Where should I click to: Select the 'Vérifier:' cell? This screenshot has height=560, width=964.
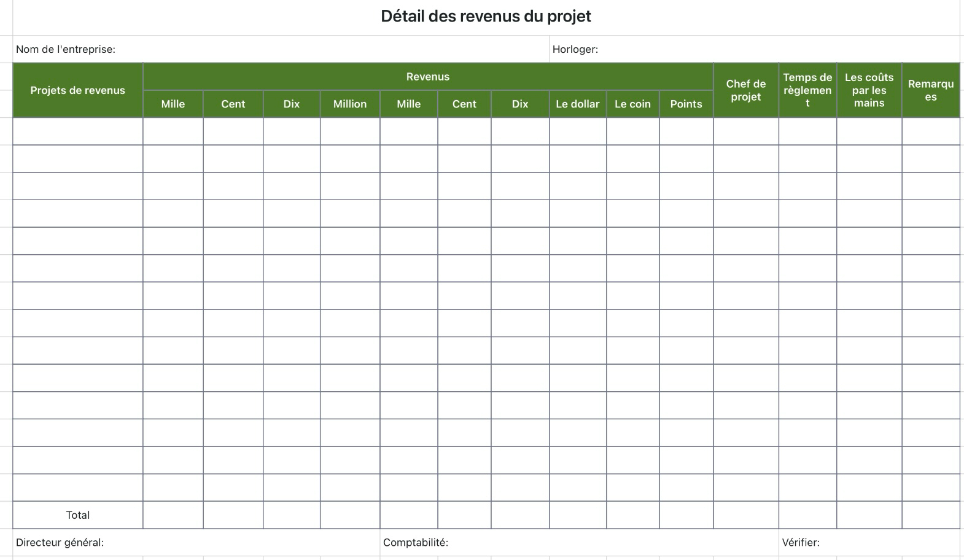[869, 543]
